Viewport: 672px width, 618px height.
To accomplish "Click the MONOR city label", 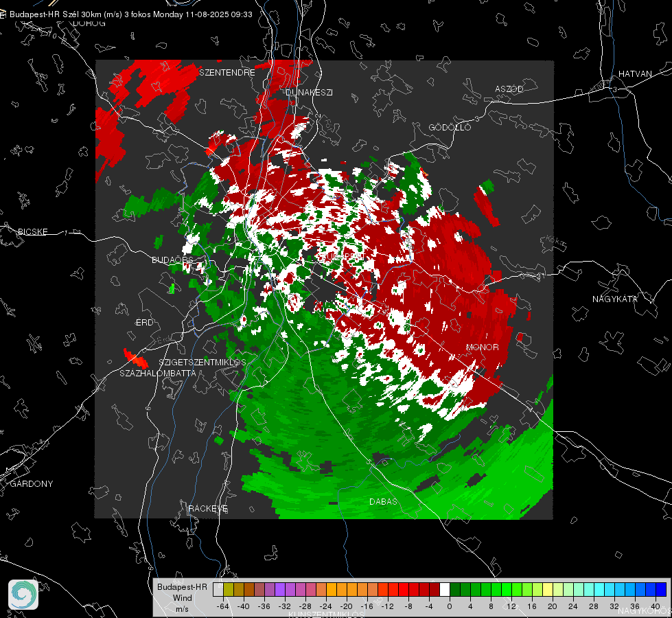I will (x=482, y=347).
